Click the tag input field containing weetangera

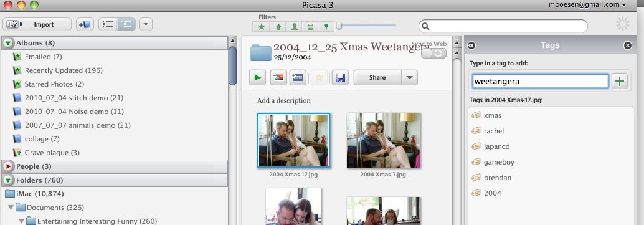[x=540, y=81]
